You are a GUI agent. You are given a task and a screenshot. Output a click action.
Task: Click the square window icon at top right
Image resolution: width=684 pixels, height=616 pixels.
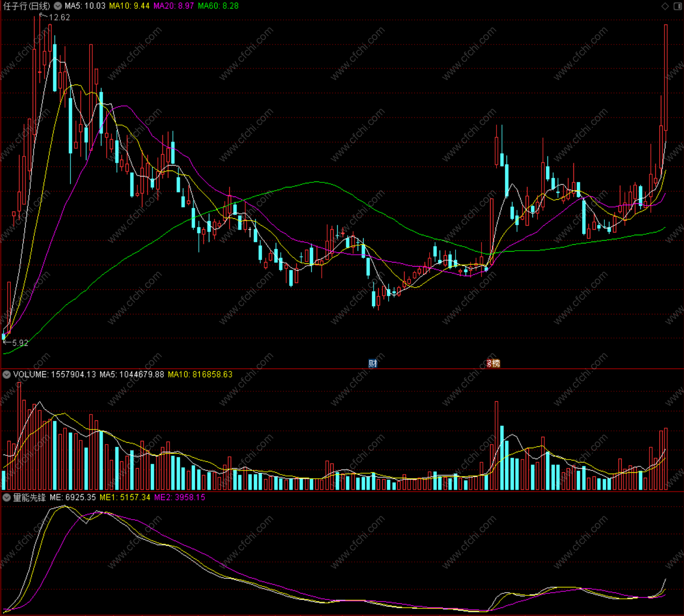677,6
